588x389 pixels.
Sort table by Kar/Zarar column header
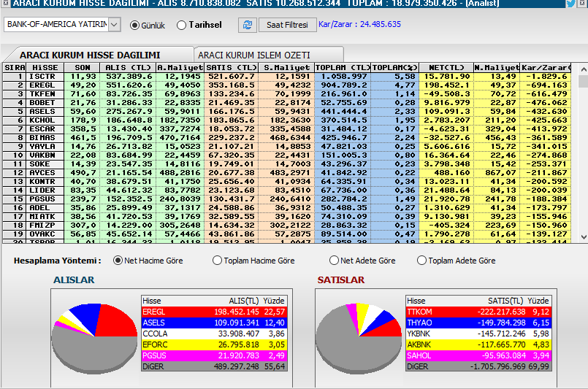545,67
